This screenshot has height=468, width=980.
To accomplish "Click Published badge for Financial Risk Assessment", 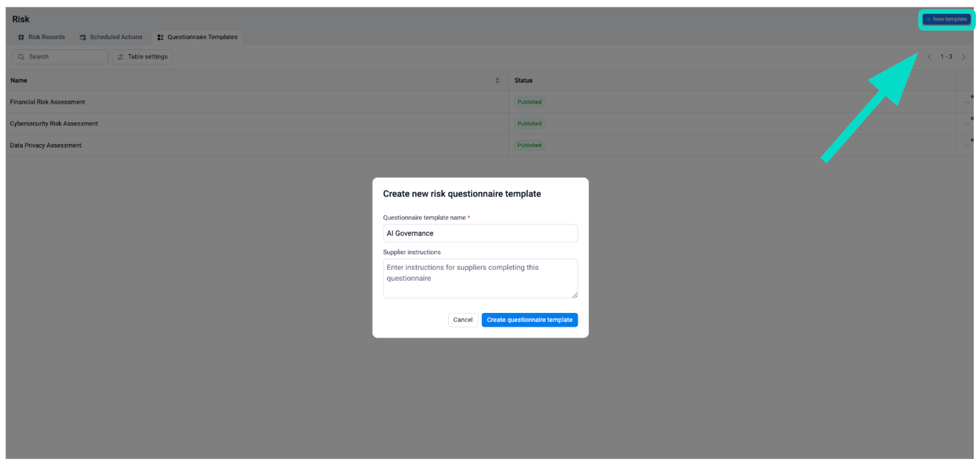I will [x=529, y=102].
